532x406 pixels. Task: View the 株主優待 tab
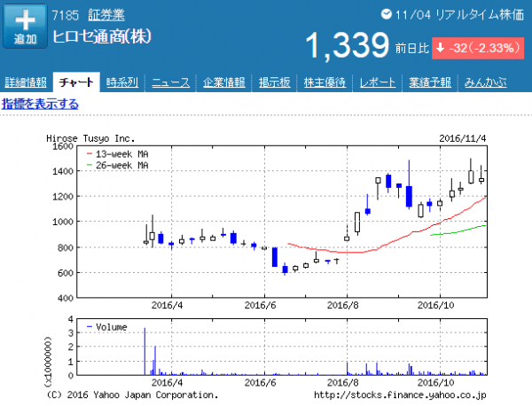coord(325,82)
